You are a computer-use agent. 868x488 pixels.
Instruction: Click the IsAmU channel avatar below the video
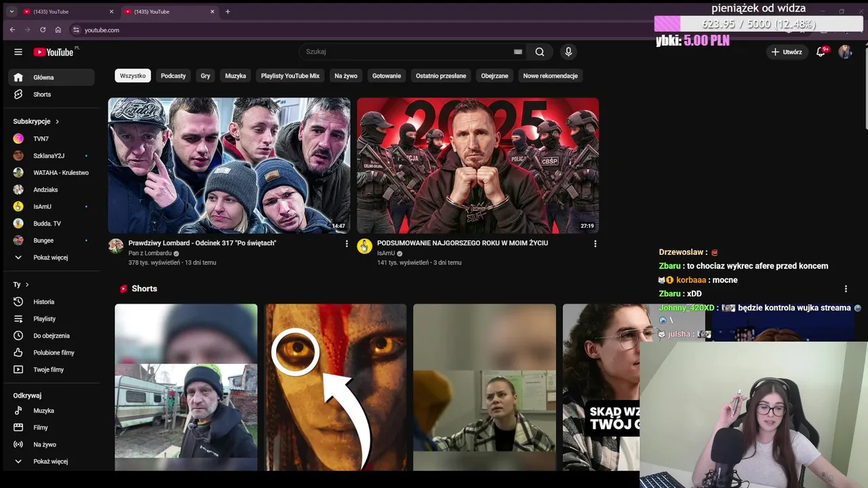click(x=365, y=246)
